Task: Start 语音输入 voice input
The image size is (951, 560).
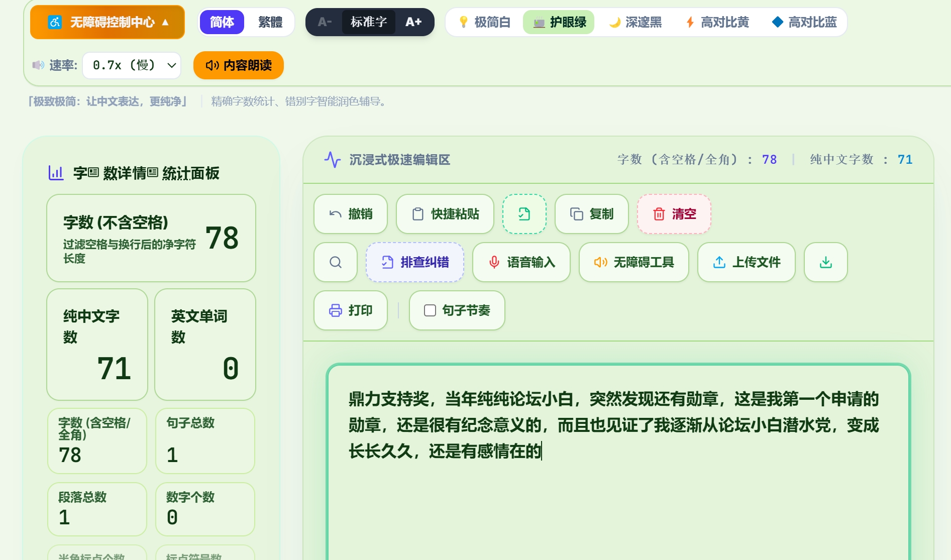Action: [521, 262]
